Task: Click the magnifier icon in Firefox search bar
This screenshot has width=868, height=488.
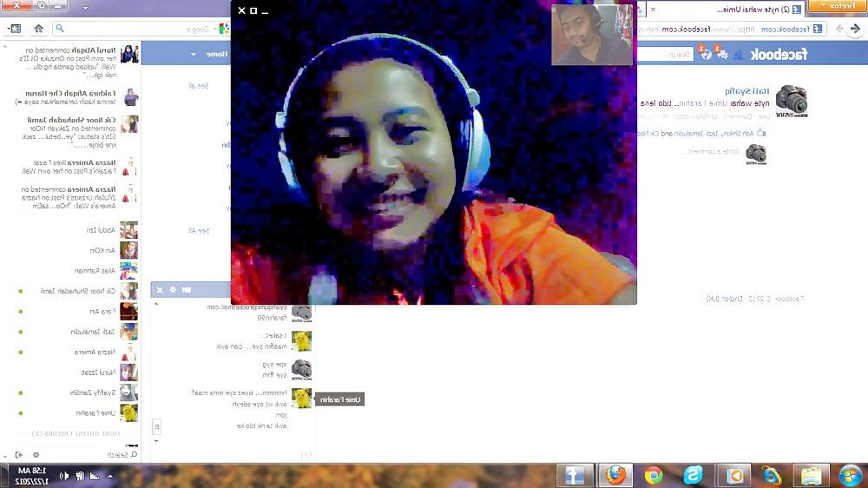Action: 60,29
